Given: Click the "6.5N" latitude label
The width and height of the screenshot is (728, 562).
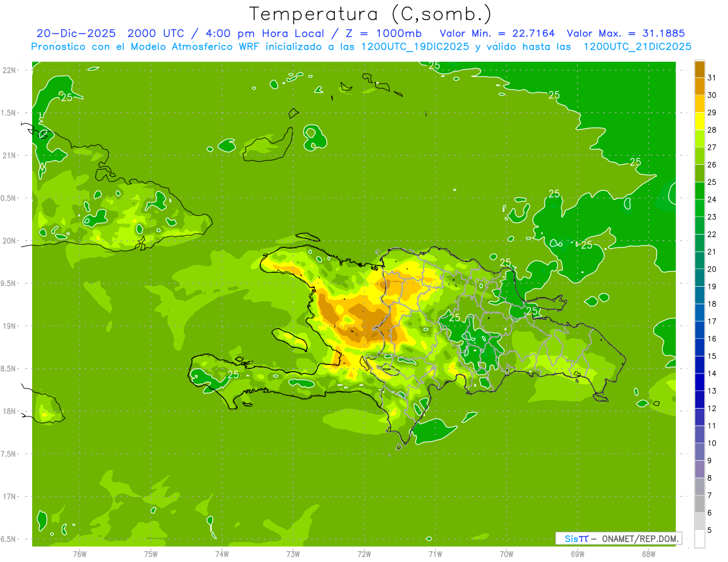Looking at the screenshot, I should click(8, 539).
